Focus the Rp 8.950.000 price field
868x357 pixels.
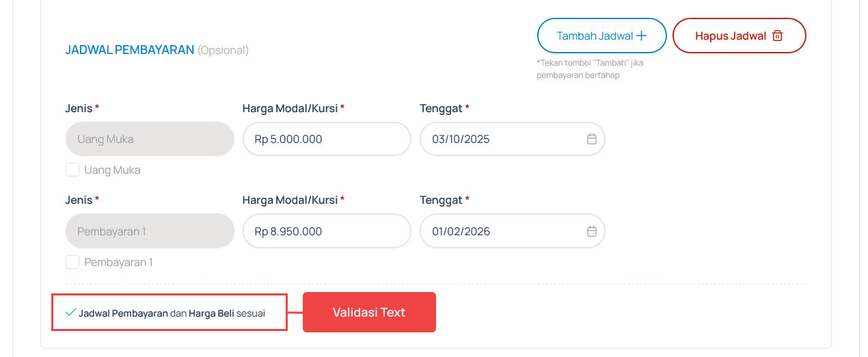pos(326,231)
